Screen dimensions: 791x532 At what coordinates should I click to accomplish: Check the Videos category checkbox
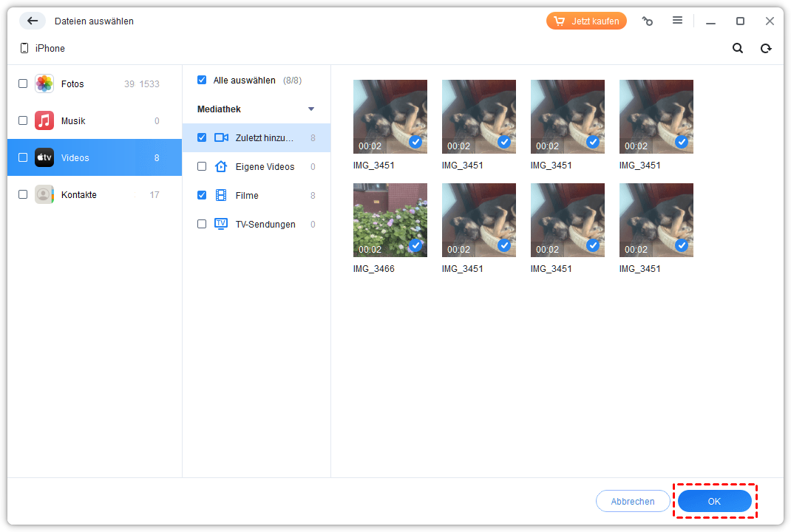[x=23, y=157]
